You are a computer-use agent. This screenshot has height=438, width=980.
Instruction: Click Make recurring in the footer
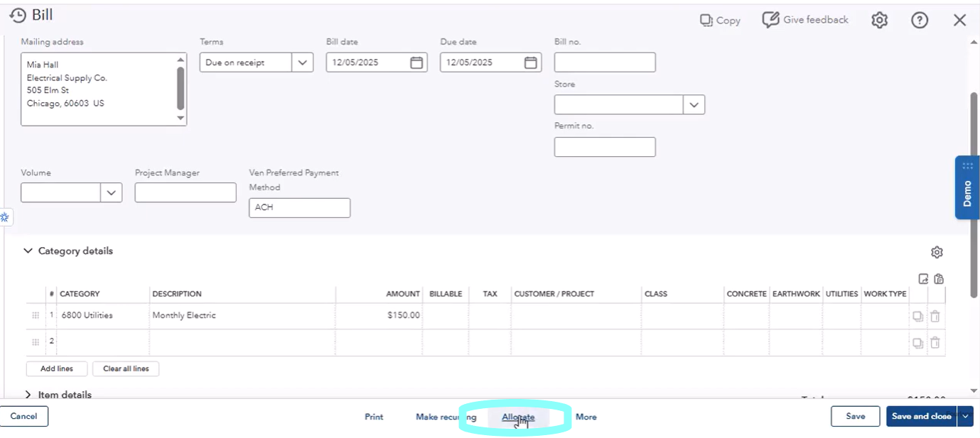[x=446, y=417]
